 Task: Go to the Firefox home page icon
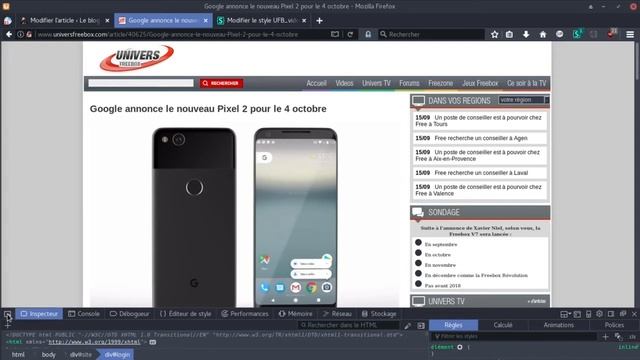click(x=543, y=35)
